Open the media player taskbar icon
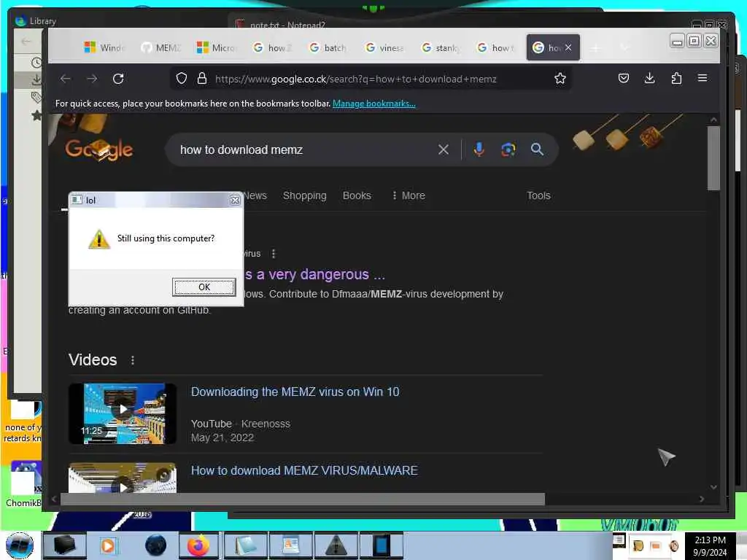The width and height of the screenshot is (747, 560). 108,545
